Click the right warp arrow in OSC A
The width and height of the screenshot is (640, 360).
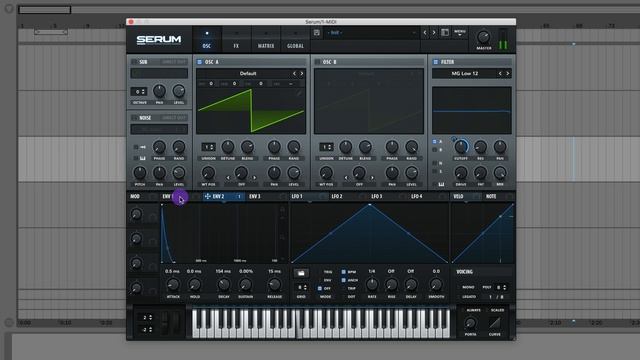254,178
